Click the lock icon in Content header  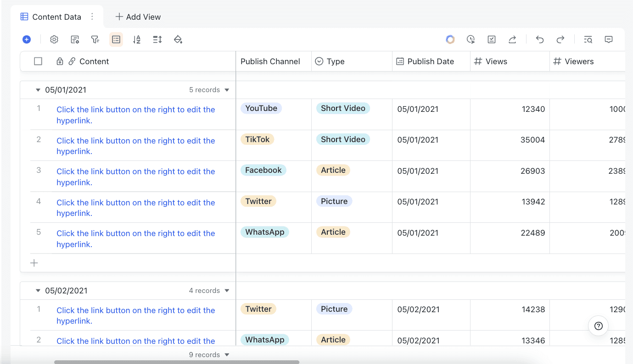click(60, 61)
